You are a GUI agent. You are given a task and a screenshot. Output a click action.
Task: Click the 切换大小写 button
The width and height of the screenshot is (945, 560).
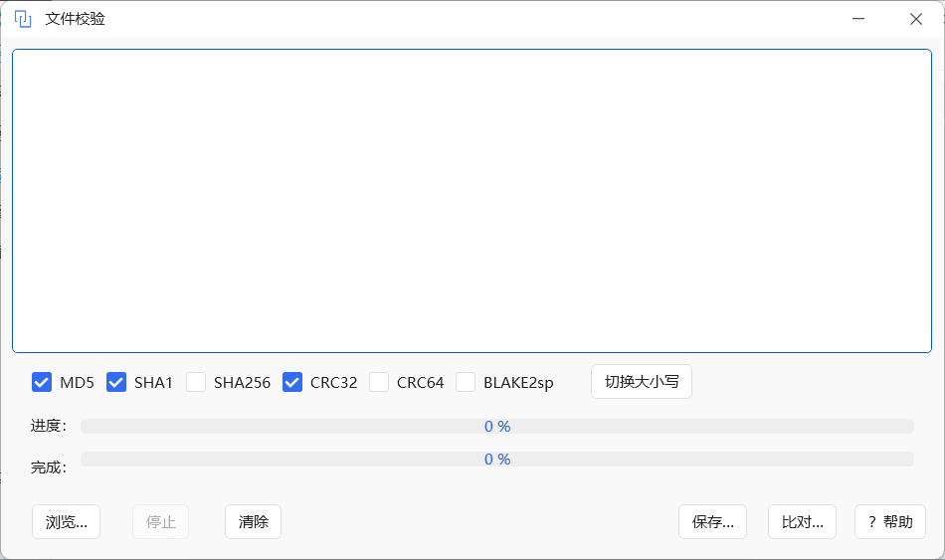642,382
